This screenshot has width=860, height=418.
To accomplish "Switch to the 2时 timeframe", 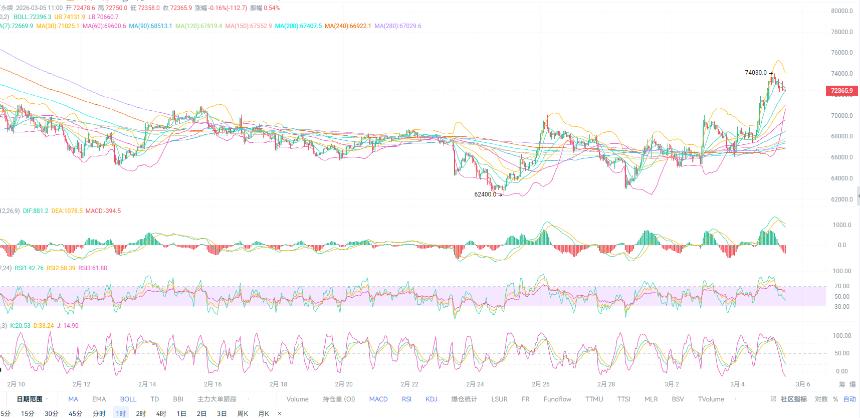I will [141, 413].
